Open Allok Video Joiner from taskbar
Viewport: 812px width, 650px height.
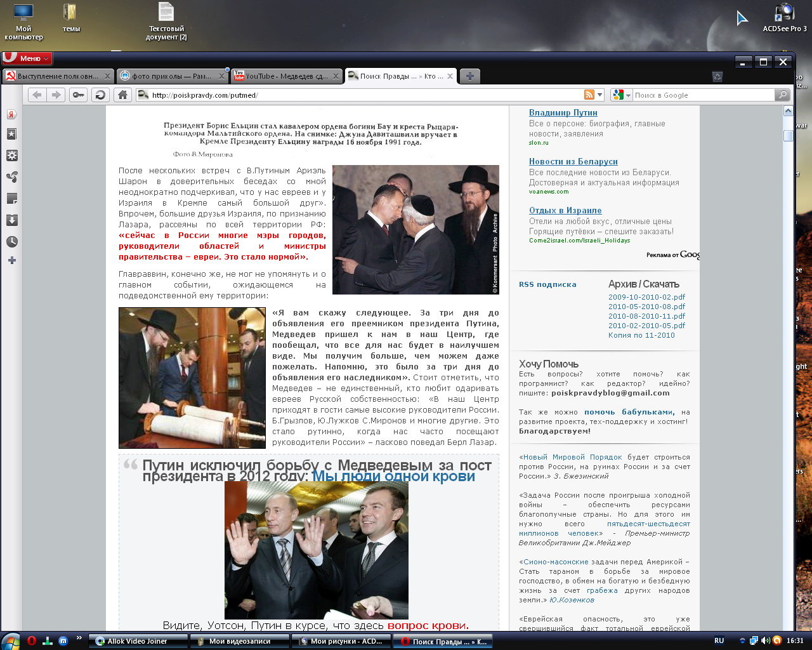click(x=137, y=641)
